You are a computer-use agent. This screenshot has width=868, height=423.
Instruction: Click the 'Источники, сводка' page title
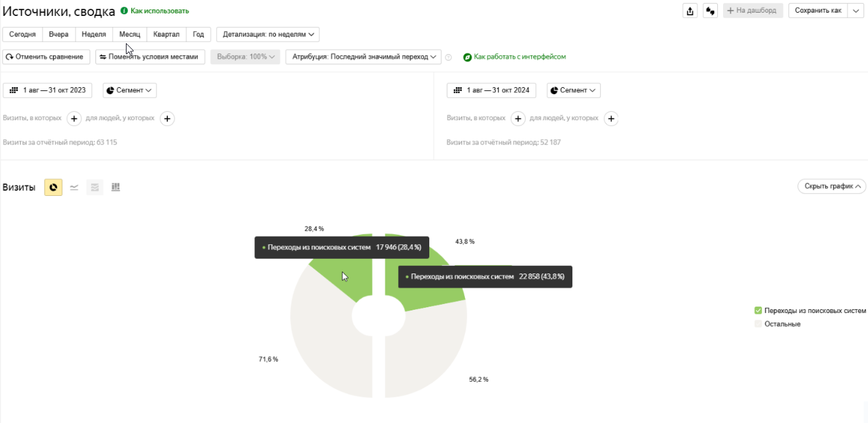[59, 11]
